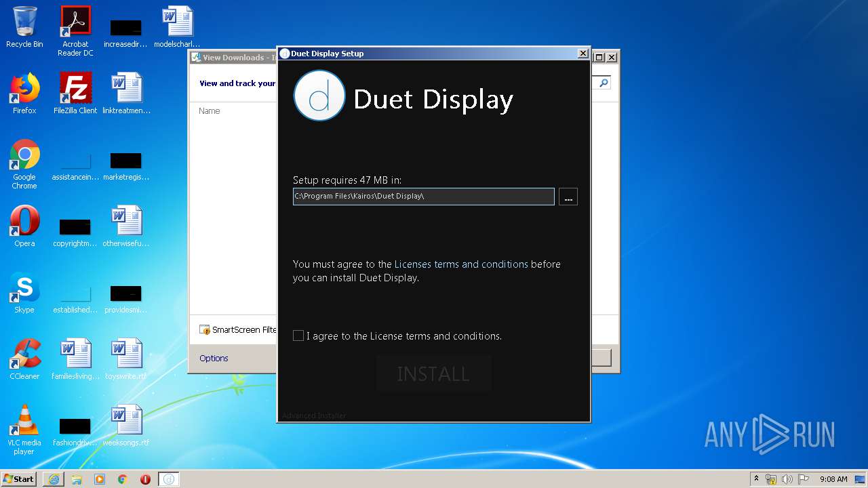Open the media player taskbar icon
This screenshot has width=868, height=488.
point(100,479)
